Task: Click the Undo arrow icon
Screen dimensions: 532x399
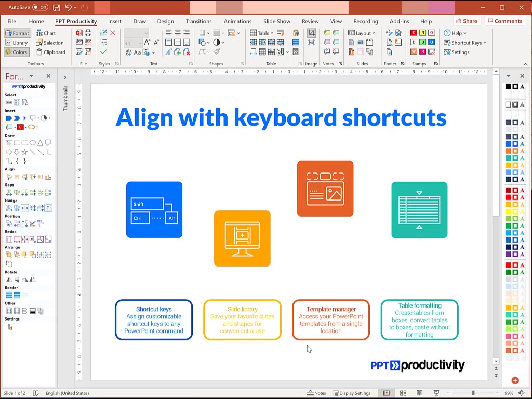Action: coord(69,7)
